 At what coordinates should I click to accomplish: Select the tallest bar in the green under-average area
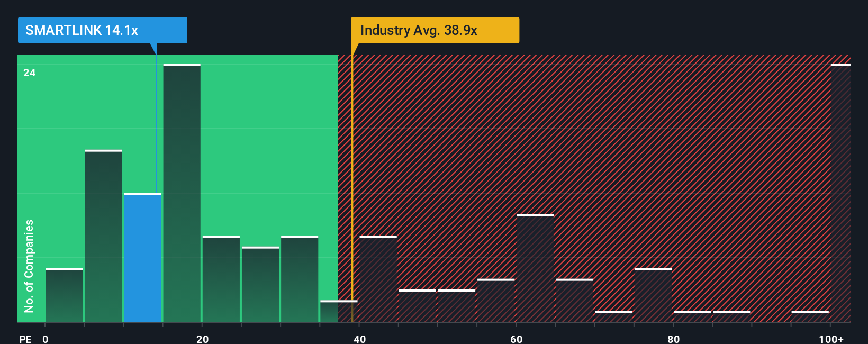point(182,193)
